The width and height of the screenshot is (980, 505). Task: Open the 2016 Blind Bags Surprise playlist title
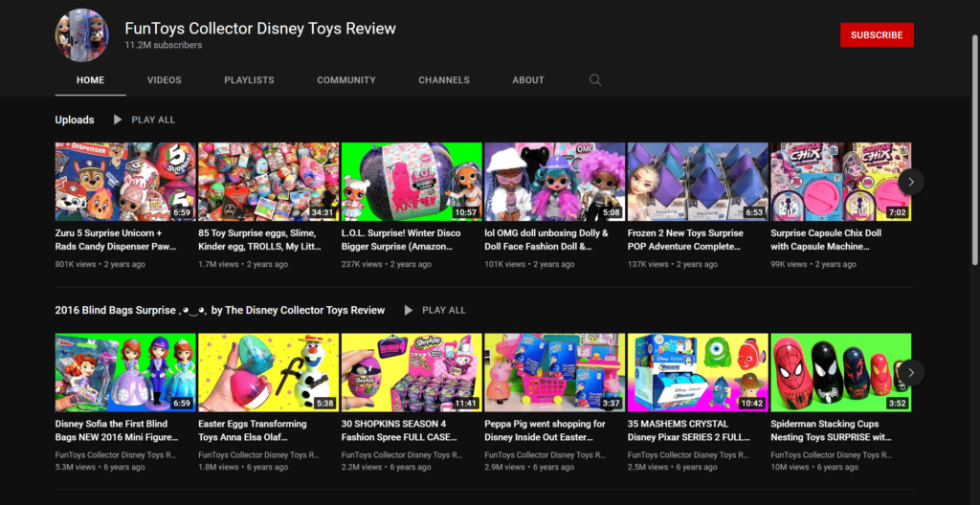[x=220, y=310]
